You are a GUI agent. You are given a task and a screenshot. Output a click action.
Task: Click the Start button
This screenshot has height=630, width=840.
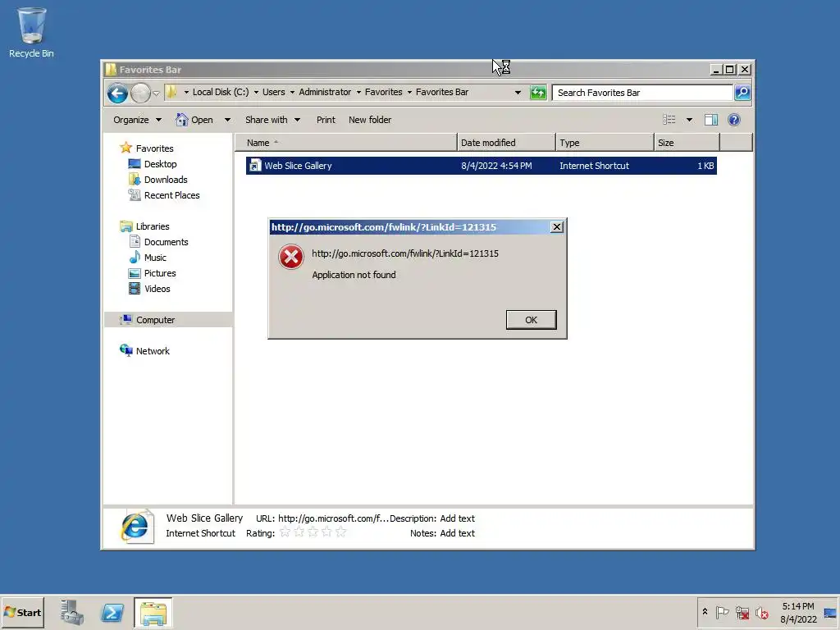click(22, 612)
